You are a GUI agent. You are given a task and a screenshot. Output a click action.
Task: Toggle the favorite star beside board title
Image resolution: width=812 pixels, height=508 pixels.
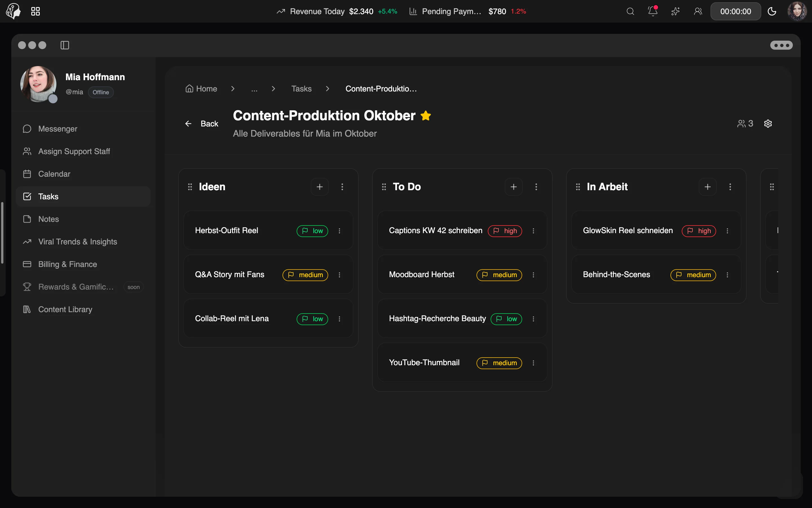coord(426,116)
